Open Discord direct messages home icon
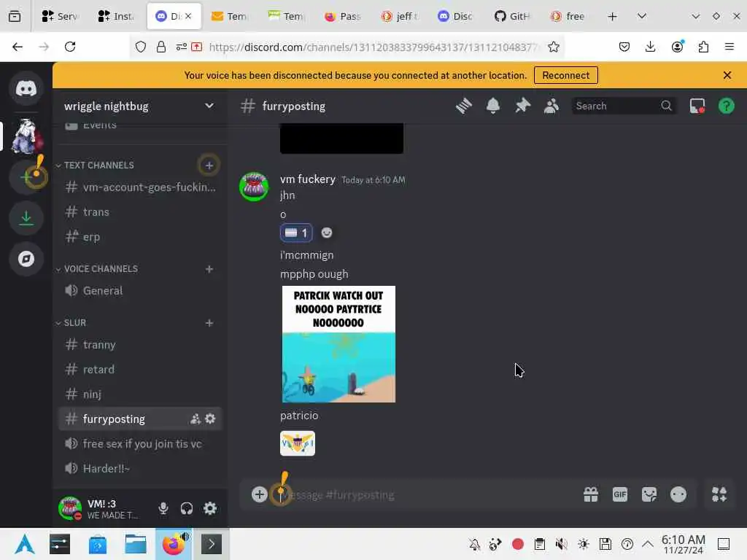 point(26,88)
